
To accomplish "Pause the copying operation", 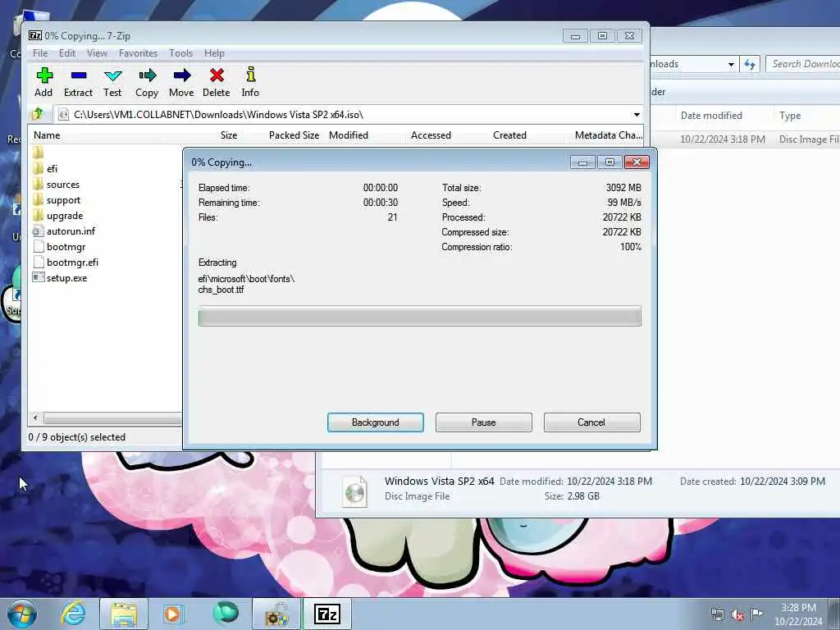I will 484,422.
